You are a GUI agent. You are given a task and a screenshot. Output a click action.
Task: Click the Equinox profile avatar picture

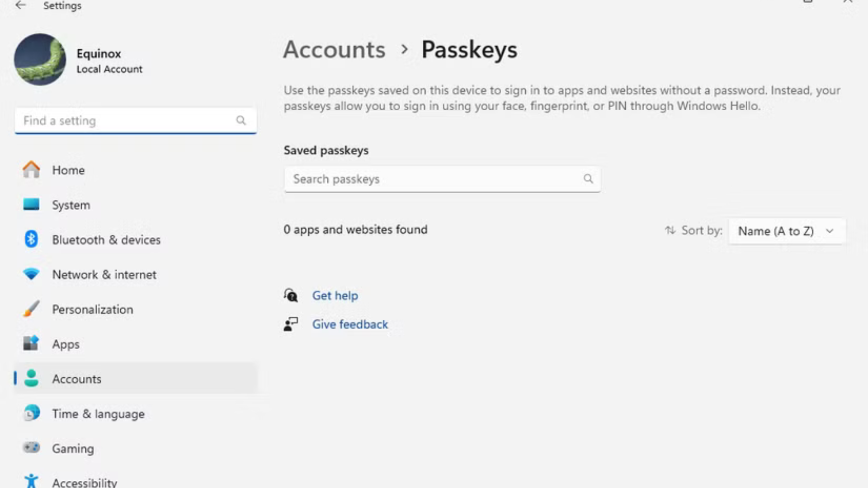40,60
